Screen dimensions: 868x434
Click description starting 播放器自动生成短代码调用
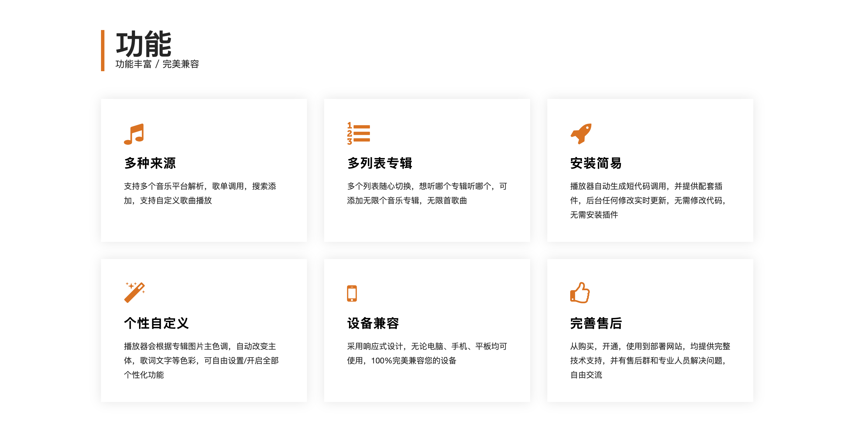(648, 200)
